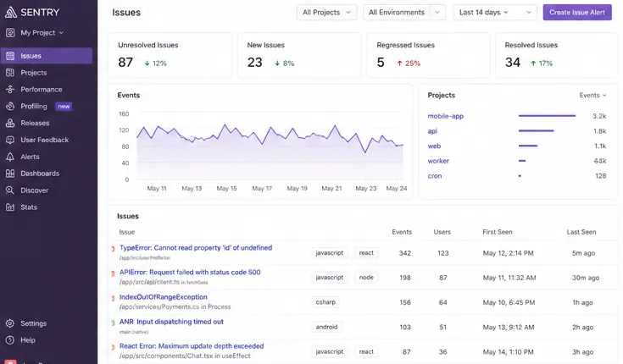
Task: Click the Regressed Issues card
Action: (x=428, y=55)
